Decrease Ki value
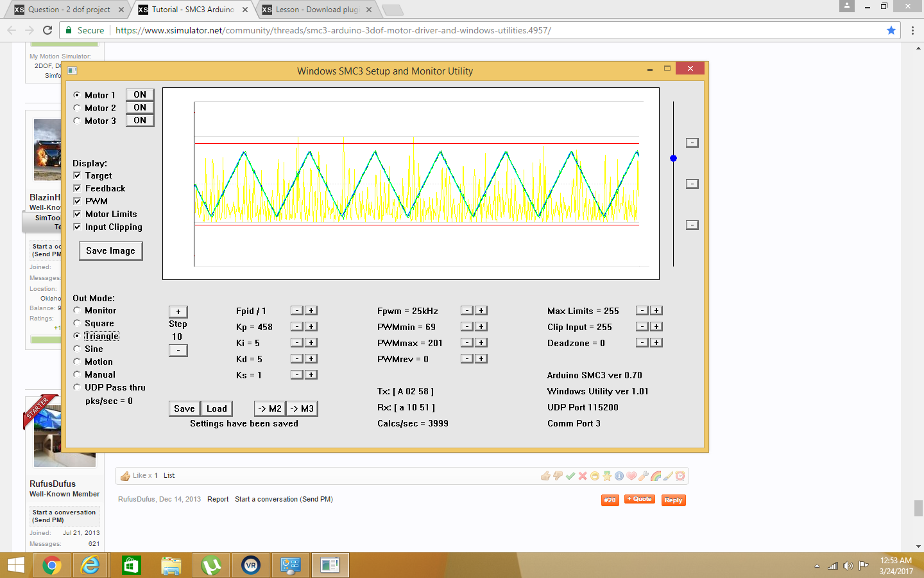 297,343
